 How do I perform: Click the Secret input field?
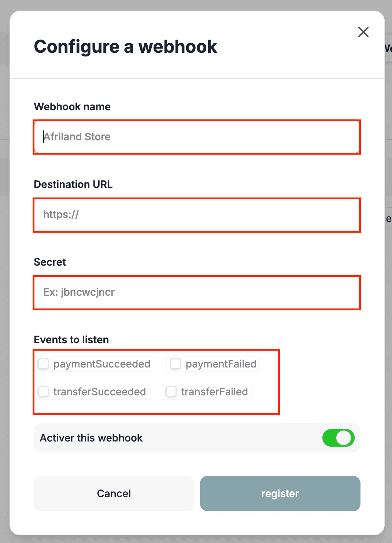[x=197, y=292]
